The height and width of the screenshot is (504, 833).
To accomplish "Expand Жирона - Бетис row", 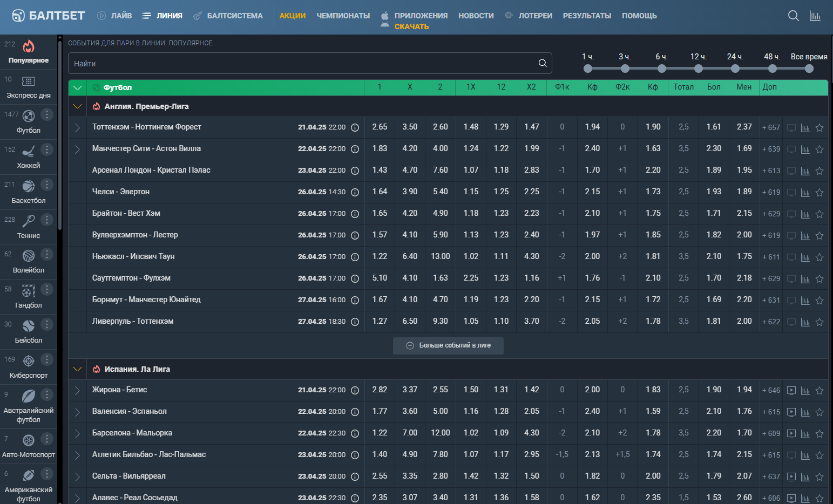I will tap(77, 391).
